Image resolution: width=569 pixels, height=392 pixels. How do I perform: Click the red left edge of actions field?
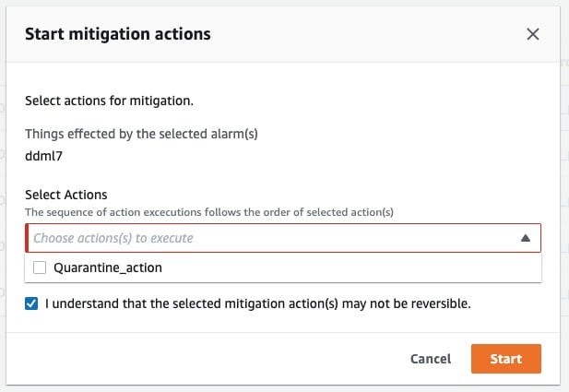[x=27, y=238]
